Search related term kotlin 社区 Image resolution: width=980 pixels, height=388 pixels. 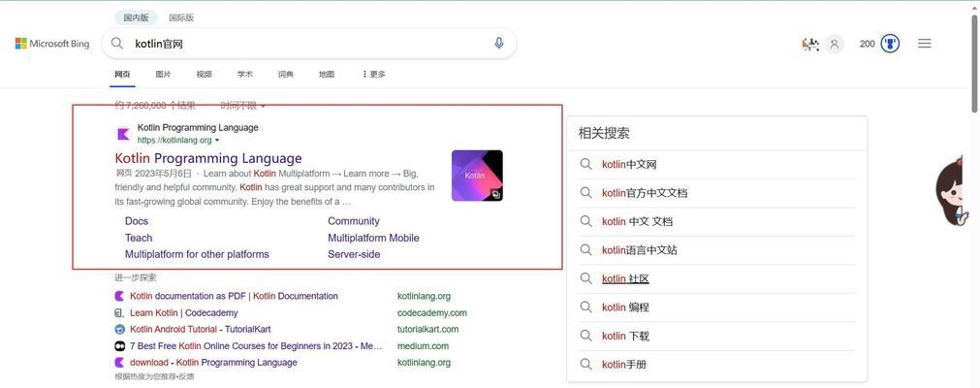coord(625,278)
